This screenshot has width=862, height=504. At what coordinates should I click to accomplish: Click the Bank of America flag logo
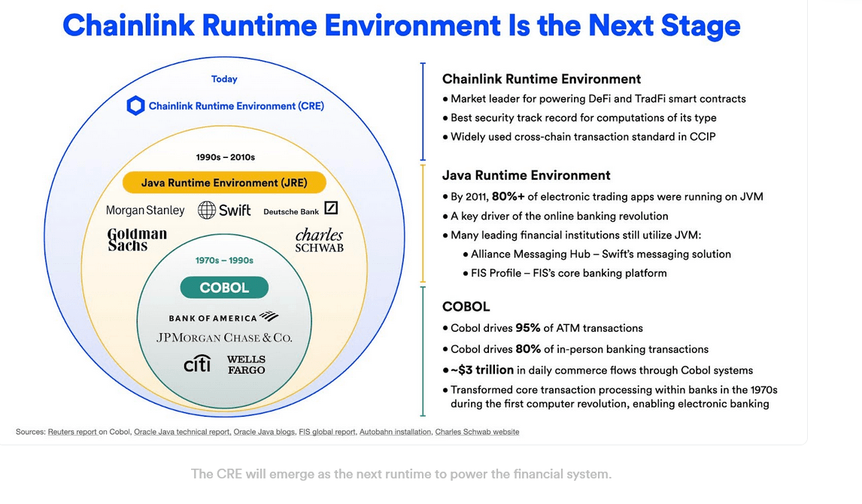269,316
